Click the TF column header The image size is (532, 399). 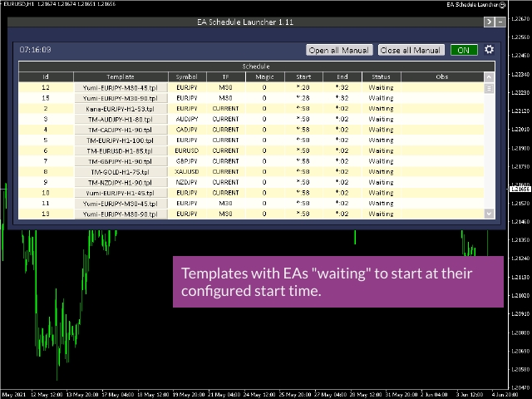[x=225, y=77]
